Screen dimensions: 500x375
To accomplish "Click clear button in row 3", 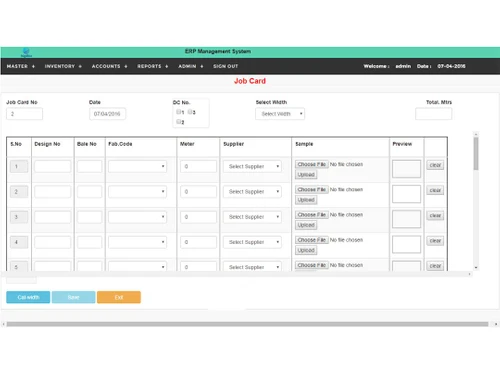I will (435, 215).
